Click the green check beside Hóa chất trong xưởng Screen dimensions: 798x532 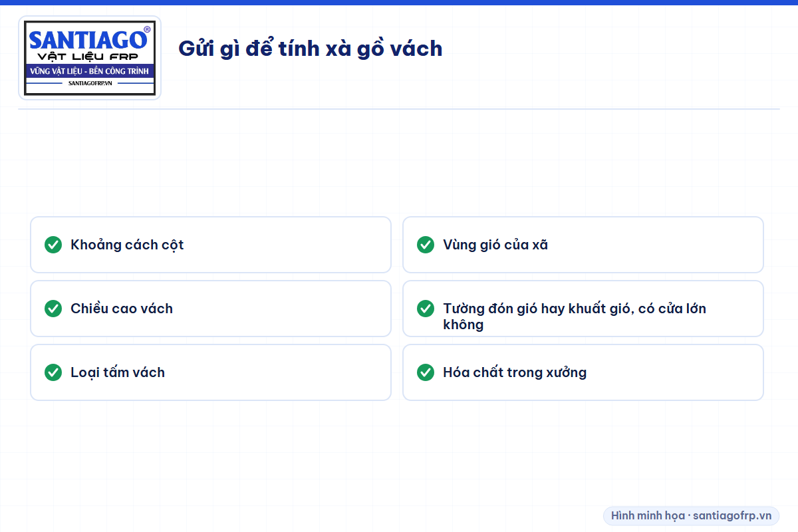(x=426, y=372)
